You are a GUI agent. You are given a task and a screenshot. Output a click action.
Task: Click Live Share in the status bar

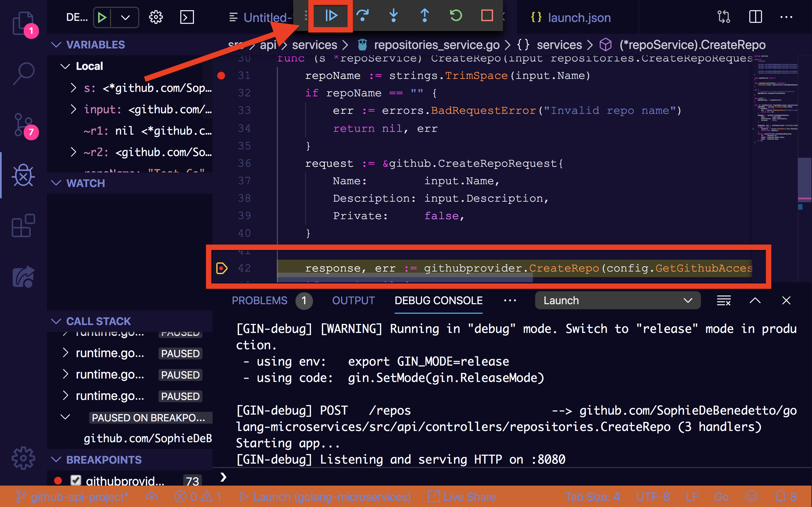click(x=462, y=497)
